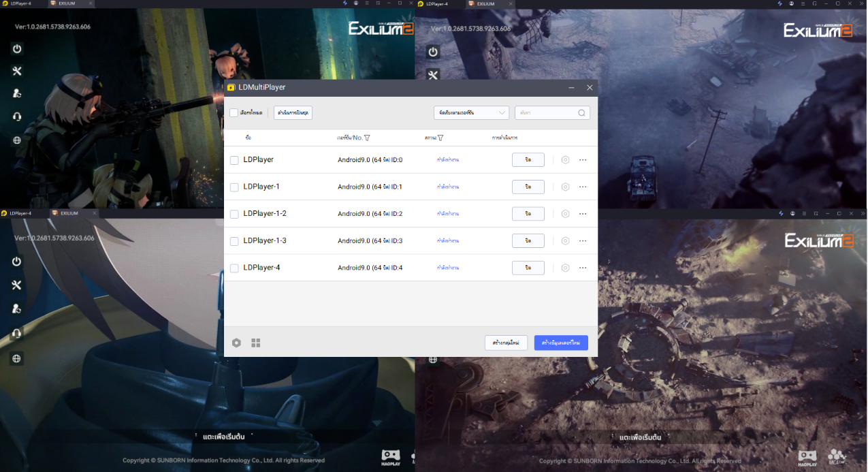Check the LDPlayer-1-3 row checkbox

(234, 241)
